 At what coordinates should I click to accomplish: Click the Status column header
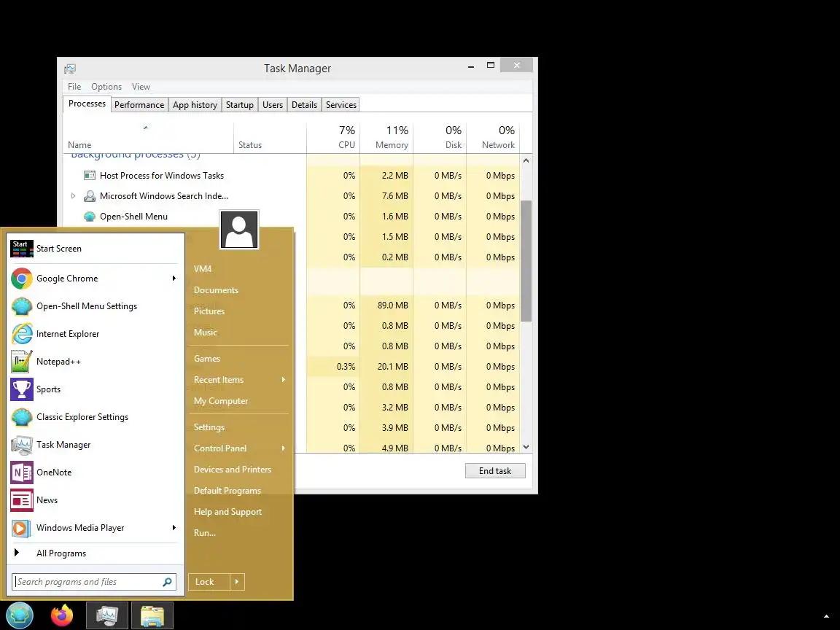pyautogui.click(x=270, y=138)
